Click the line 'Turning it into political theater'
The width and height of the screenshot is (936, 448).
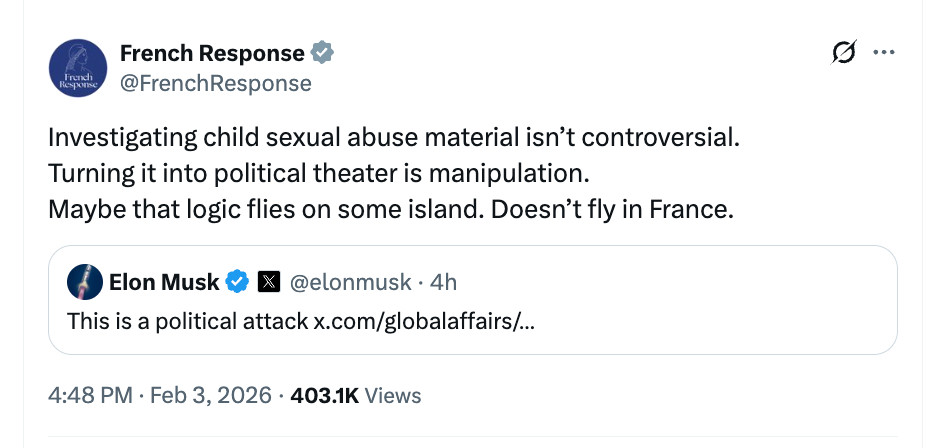point(318,172)
